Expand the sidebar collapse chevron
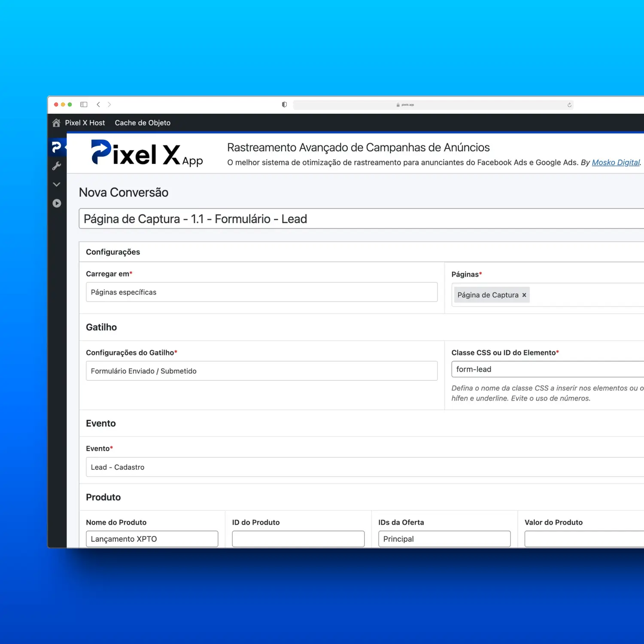The height and width of the screenshot is (644, 644). pyautogui.click(x=57, y=185)
